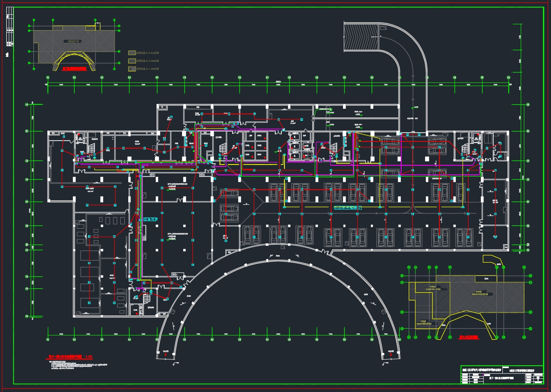Viewport: 551px width, 392px height.
Task: Click the top hatch swatch in the legend
Action: click(x=132, y=53)
